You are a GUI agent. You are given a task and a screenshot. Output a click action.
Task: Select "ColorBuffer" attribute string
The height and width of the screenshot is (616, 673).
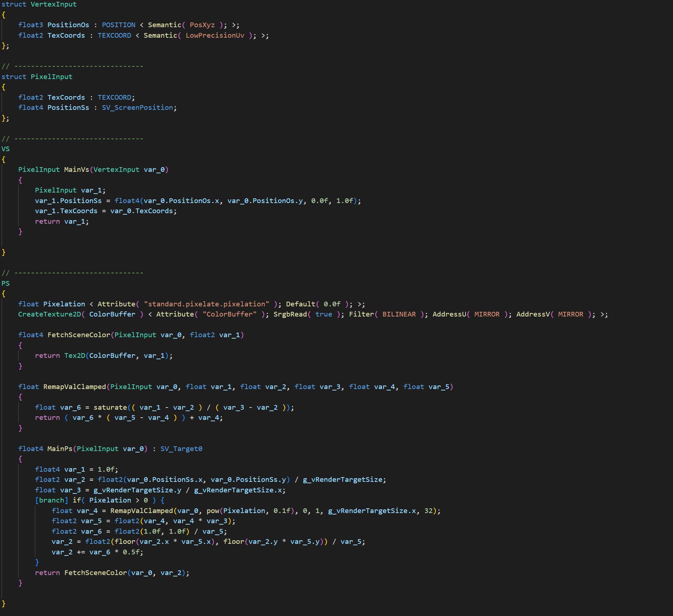[x=230, y=314]
